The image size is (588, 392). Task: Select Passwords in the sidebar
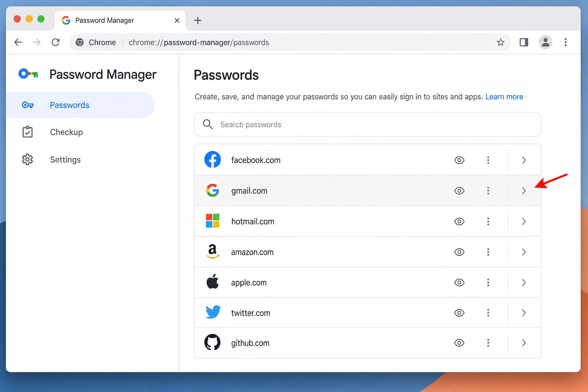coord(80,105)
